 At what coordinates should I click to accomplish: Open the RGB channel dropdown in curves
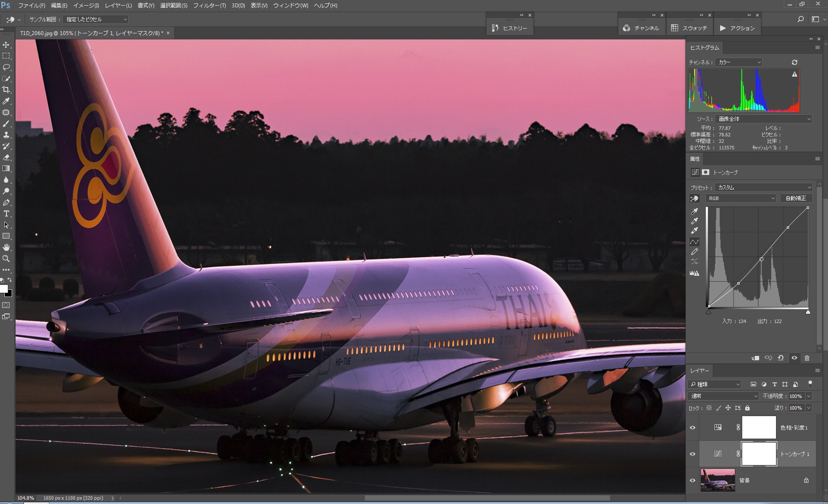pos(740,198)
